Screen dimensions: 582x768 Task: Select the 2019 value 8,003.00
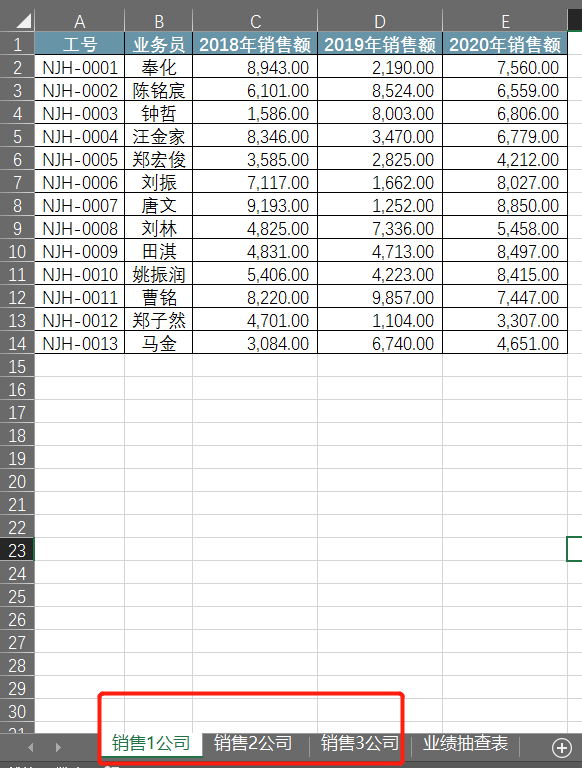click(380, 114)
